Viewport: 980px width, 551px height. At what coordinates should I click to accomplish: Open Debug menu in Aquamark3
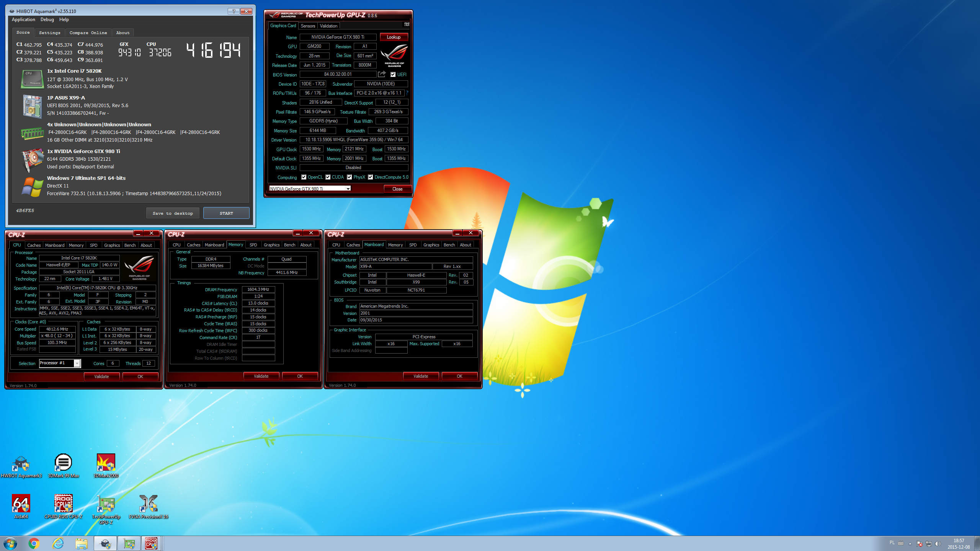coord(47,20)
